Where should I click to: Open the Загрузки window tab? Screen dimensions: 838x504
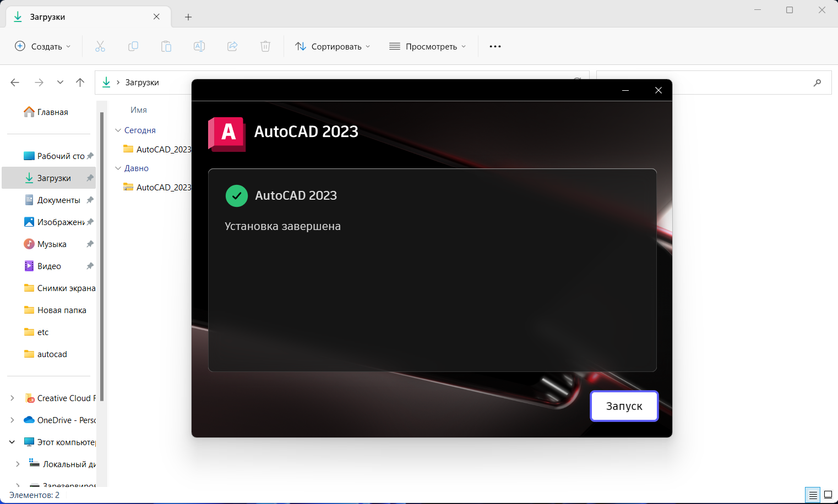click(83, 17)
